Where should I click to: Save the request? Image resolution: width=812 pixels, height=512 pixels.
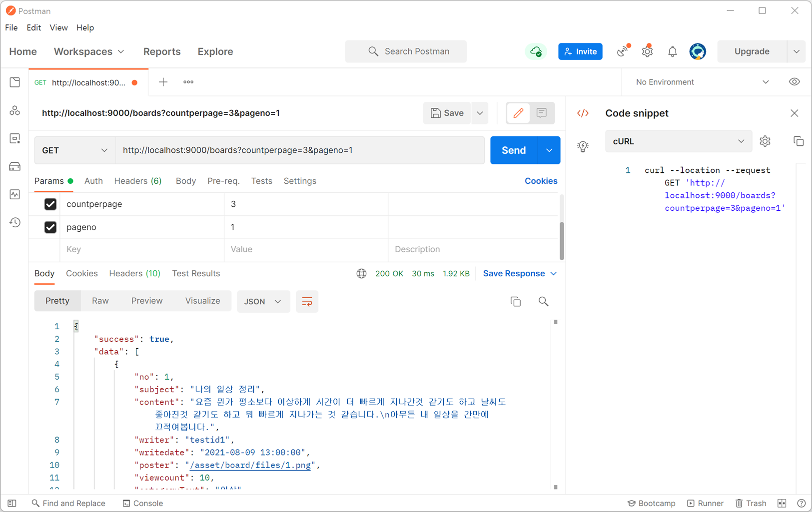coord(447,113)
